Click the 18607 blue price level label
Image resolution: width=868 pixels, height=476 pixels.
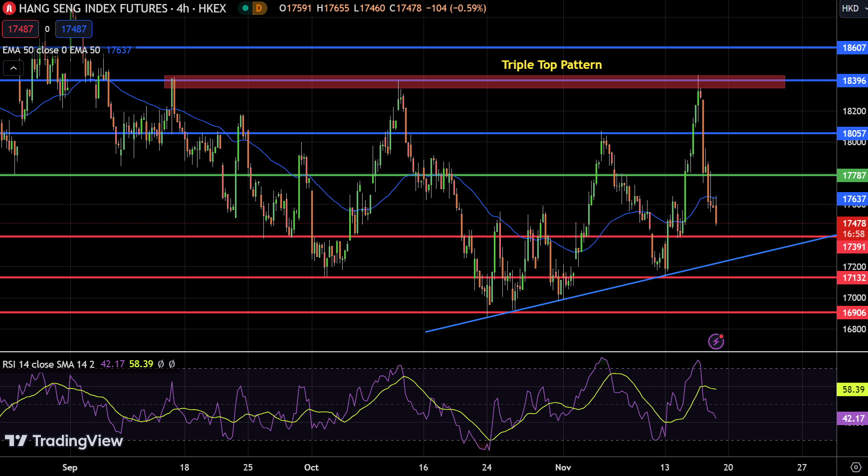coord(853,48)
